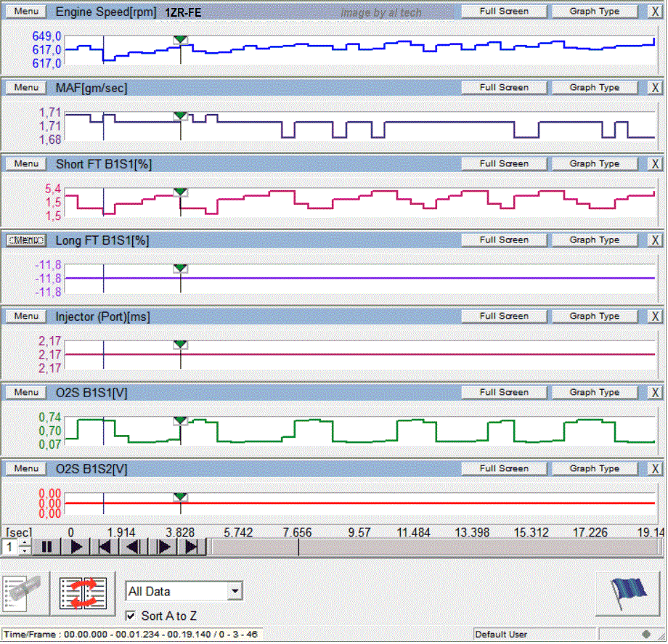Open the Menu for Short FT B1S1
The width and height of the screenshot is (668, 644).
pyautogui.click(x=26, y=164)
